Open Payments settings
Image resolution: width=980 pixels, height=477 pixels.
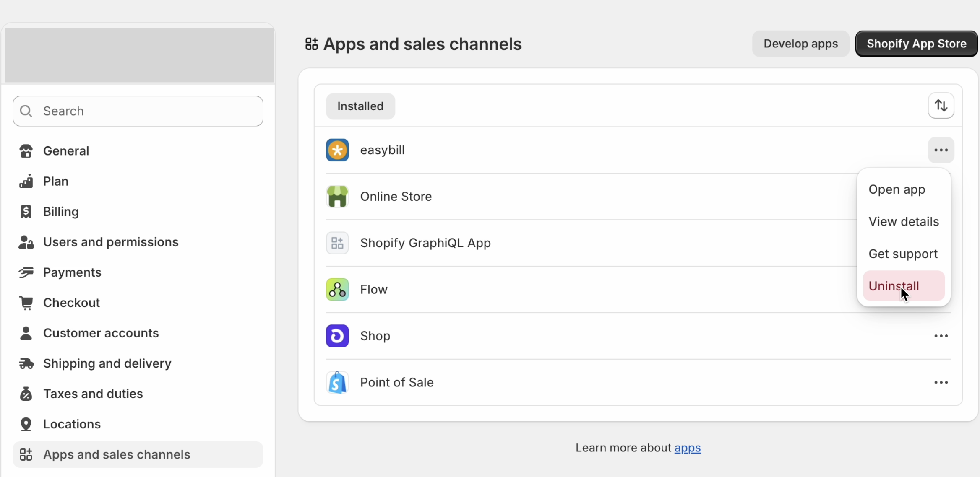138,272
